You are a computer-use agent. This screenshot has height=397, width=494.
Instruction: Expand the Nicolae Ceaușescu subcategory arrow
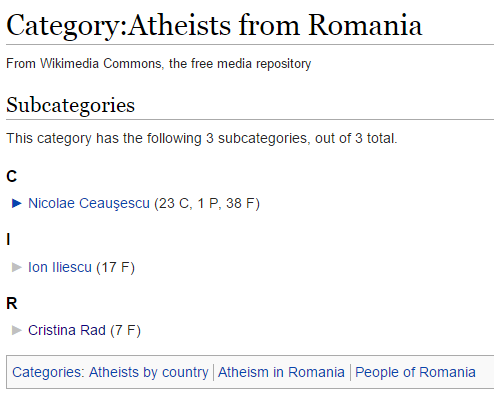click(x=17, y=203)
